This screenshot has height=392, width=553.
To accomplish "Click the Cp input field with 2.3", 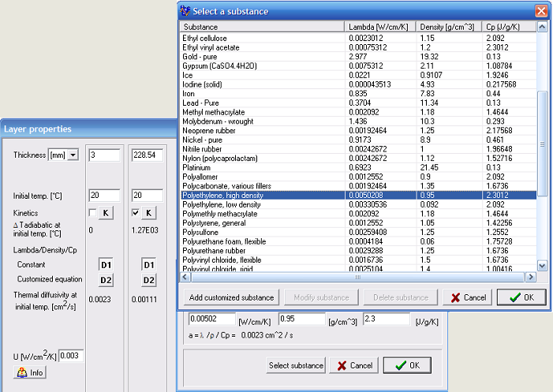I will click(x=387, y=319).
